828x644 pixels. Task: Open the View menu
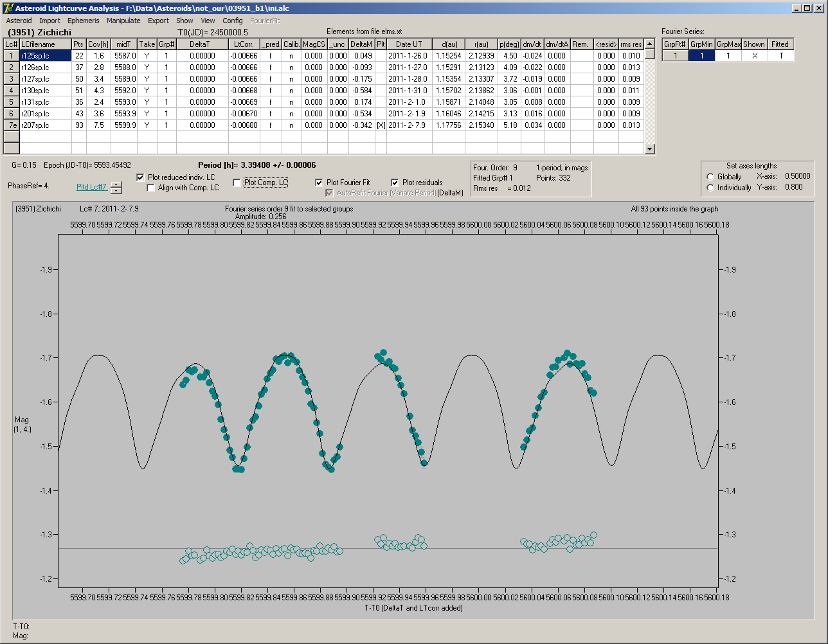click(208, 21)
